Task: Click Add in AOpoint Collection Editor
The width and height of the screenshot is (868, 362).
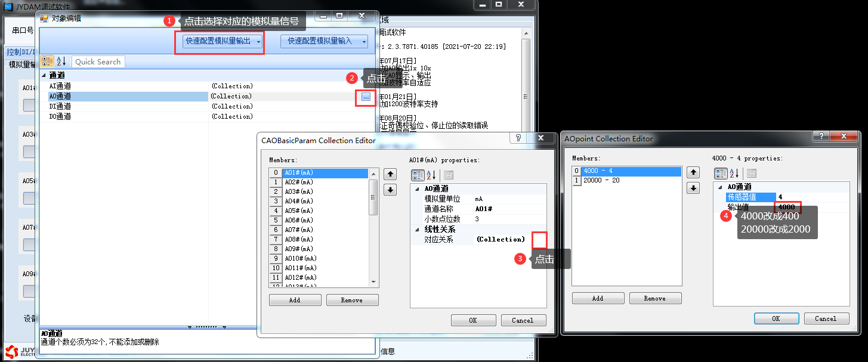Action: [598, 298]
